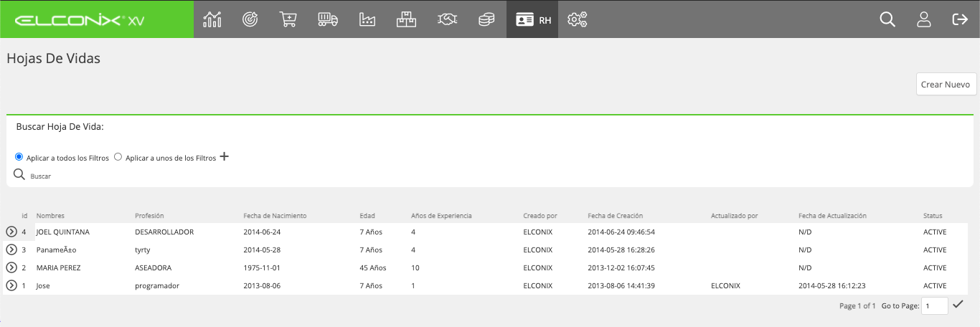Click the ASEADORA profession cell
Image resolution: width=980 pixels, height=327 pixels.
(154, 267)
